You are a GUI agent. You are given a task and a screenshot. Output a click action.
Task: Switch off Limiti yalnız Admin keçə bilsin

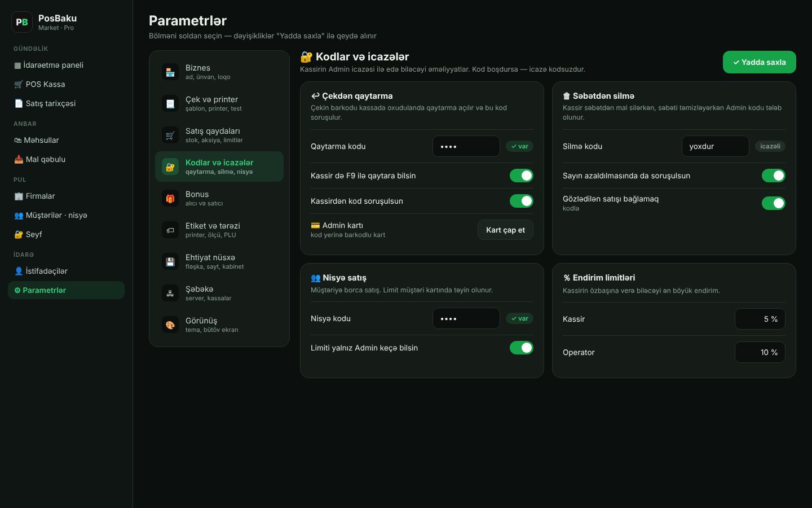tap(522, 348)
